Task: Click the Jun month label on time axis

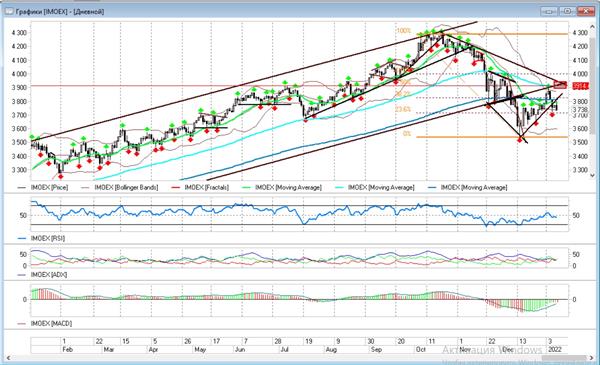Action: tap(240, 350)
